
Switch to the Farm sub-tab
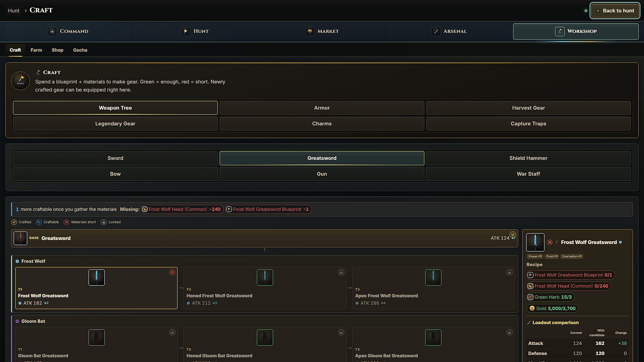[36, 50]
